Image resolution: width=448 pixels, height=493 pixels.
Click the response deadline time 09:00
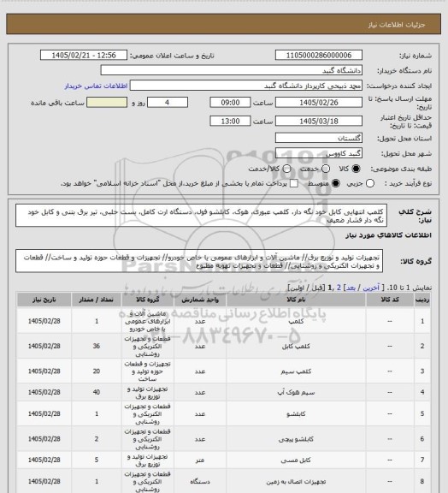(230, 103)
